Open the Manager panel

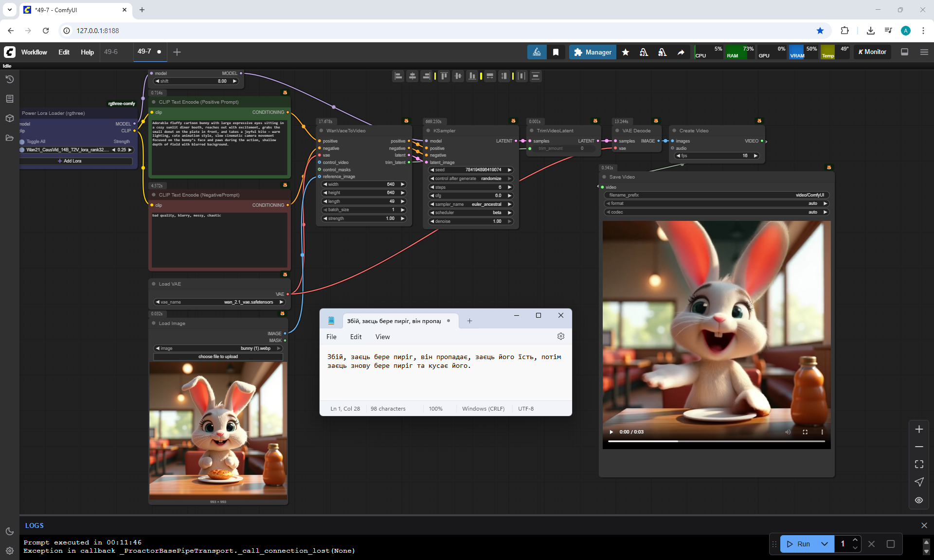click(x=592, y=52)
